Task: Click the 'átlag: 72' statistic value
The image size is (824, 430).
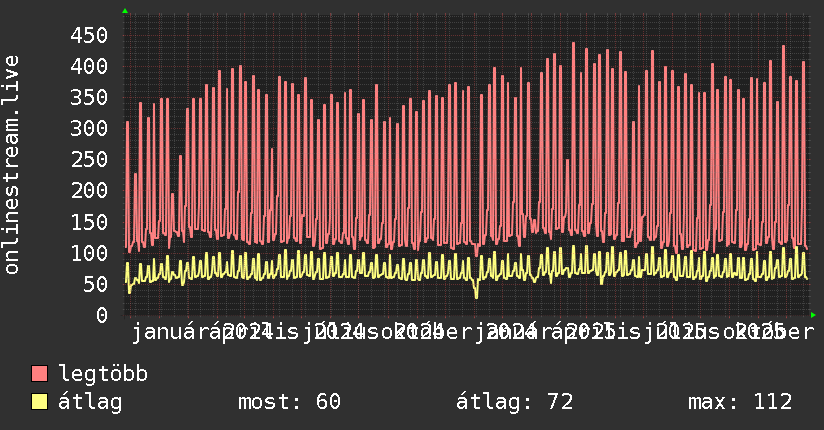Action: [514, 402]
